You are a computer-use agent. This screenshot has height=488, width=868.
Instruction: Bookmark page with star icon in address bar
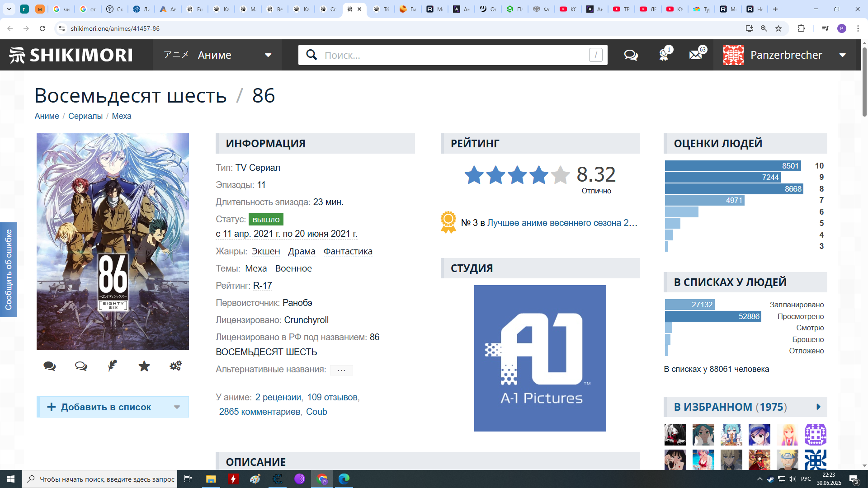pyautogui.click(x=778, y=28)
